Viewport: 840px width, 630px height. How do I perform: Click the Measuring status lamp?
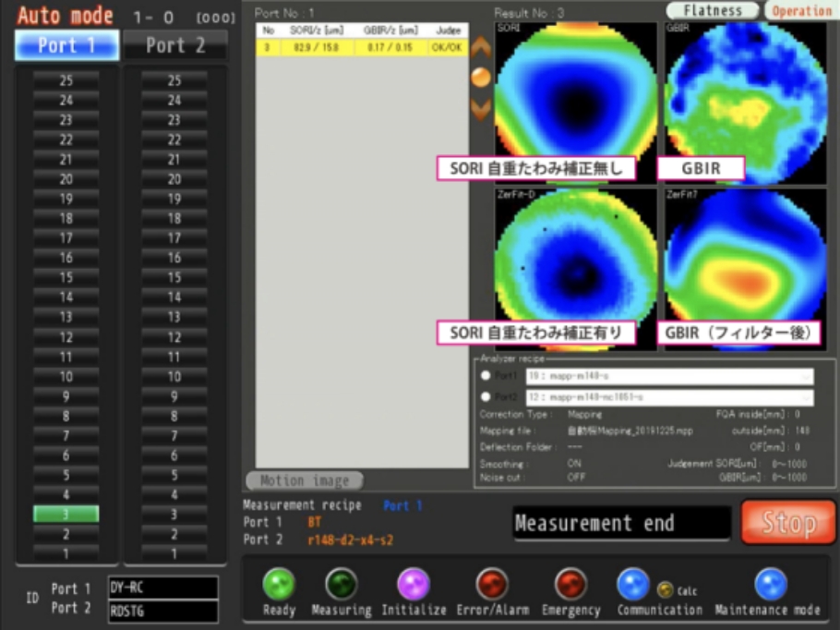341,584
